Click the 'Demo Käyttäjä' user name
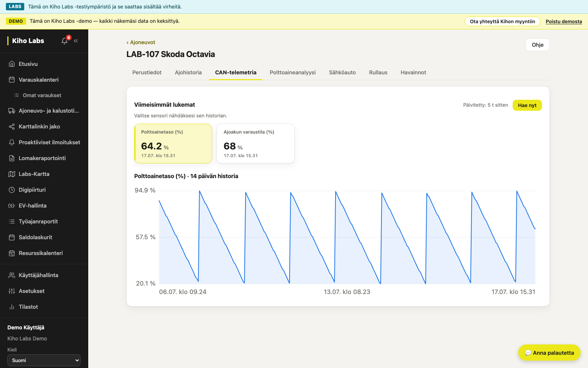588x368 pixels. (x=26, y=328)
